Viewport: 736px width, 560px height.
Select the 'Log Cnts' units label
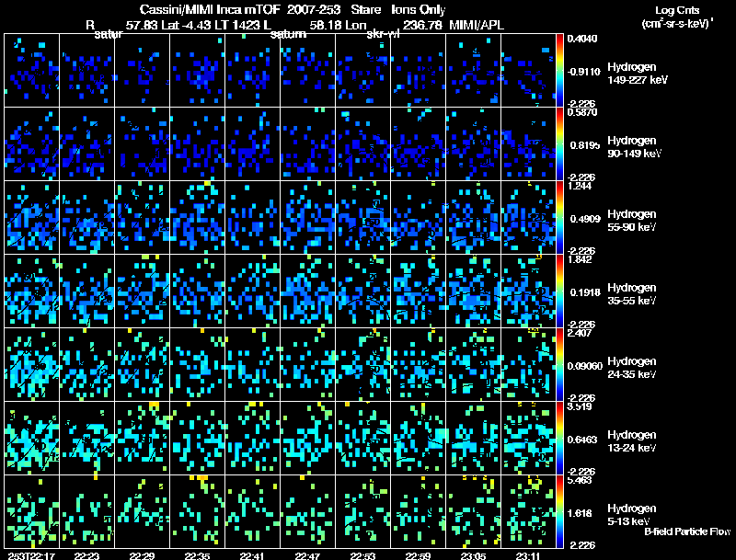[677, 10]
